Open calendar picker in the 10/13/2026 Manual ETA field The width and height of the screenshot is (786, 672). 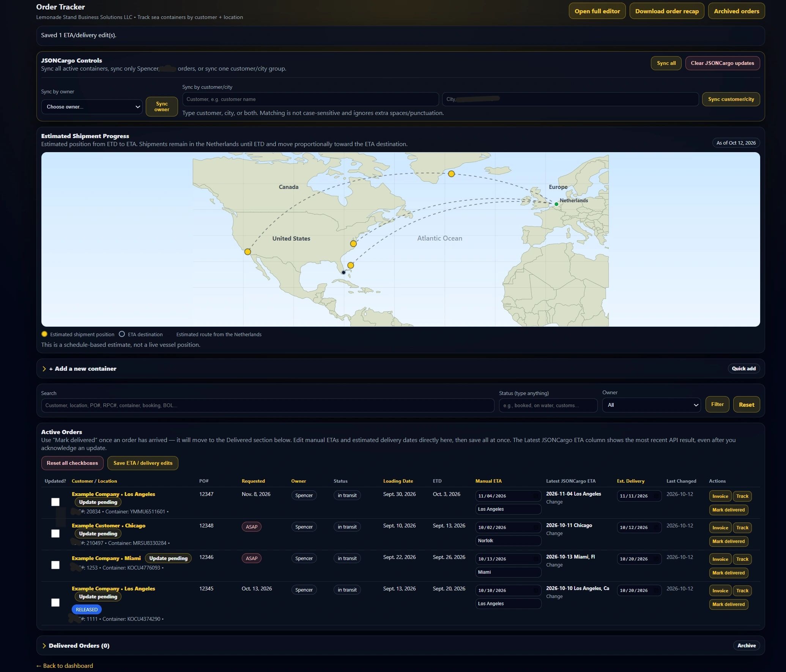coord(536,559)
